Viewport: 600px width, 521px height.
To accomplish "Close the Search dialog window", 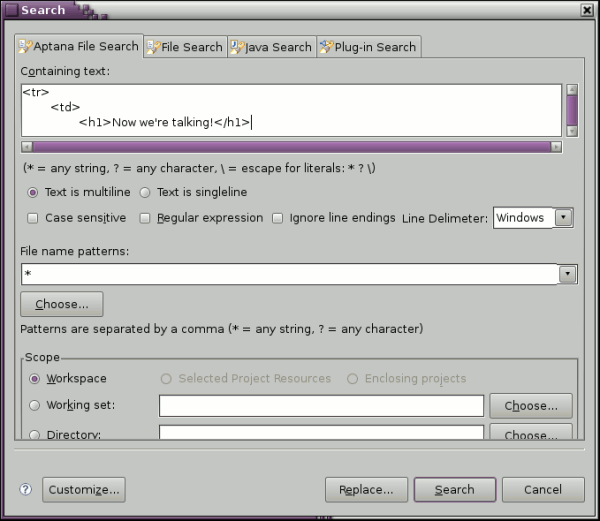I will (x=587, y=10).
